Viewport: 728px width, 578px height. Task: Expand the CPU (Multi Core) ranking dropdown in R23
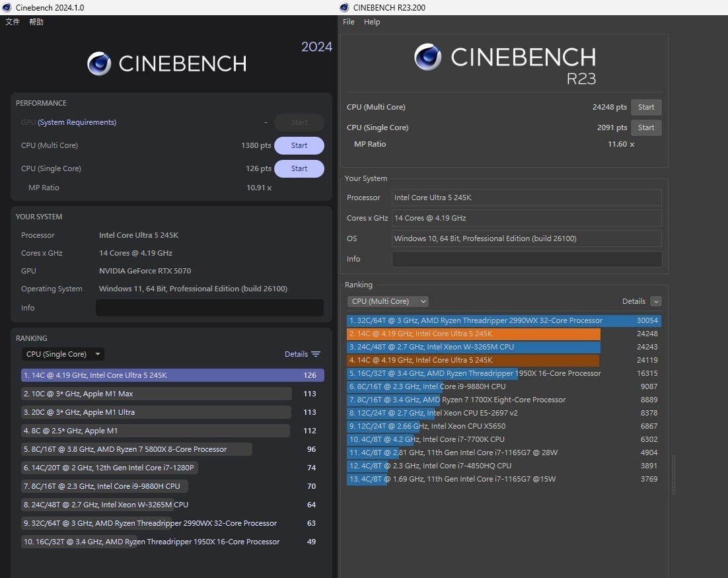[x=388, y=301]
